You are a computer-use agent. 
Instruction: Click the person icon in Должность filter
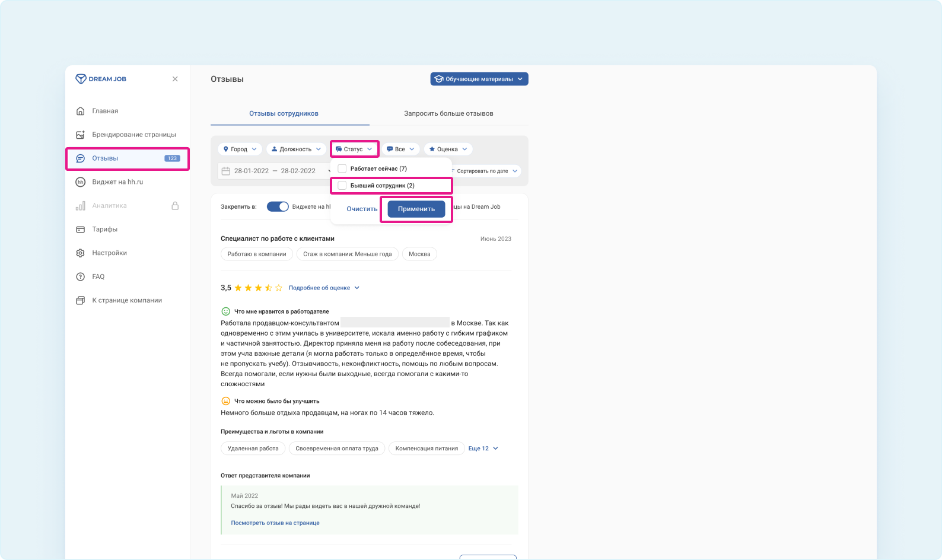(275, 149)
